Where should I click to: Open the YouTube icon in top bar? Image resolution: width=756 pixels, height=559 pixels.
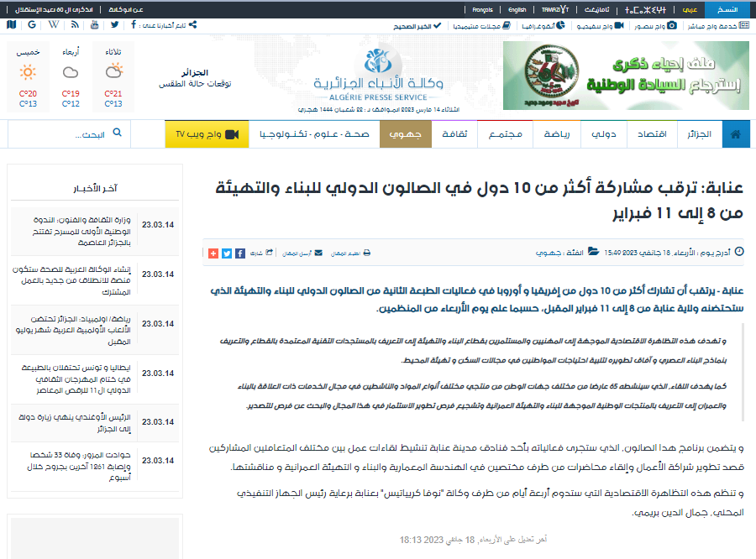pyautogui.click(x=94, y=24)
